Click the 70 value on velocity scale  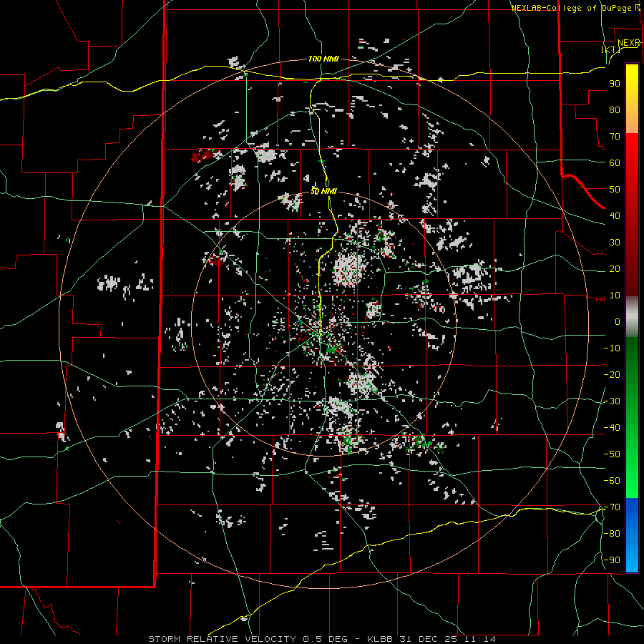click(x=615, y=137)
